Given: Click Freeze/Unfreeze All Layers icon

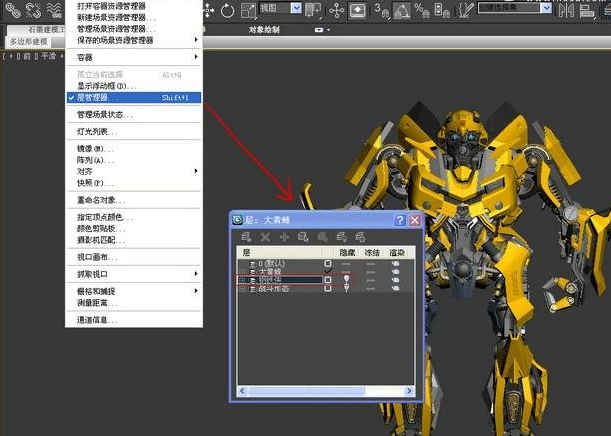Looking at the screenshot, I should [360, 237].
